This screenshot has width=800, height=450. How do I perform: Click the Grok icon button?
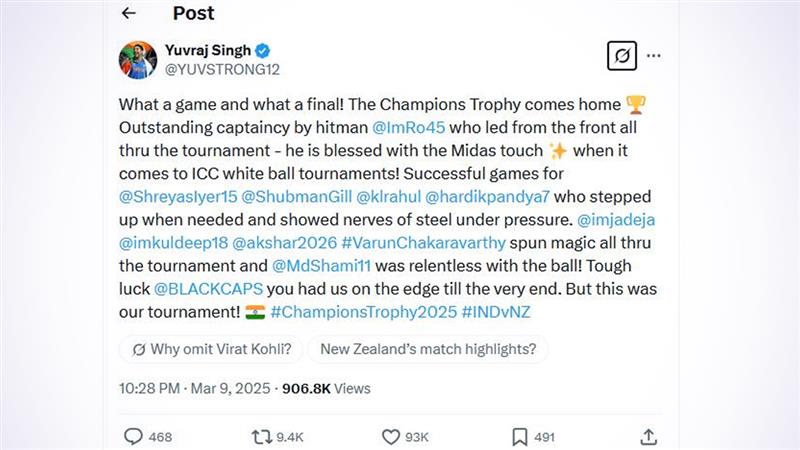[622, 56]
